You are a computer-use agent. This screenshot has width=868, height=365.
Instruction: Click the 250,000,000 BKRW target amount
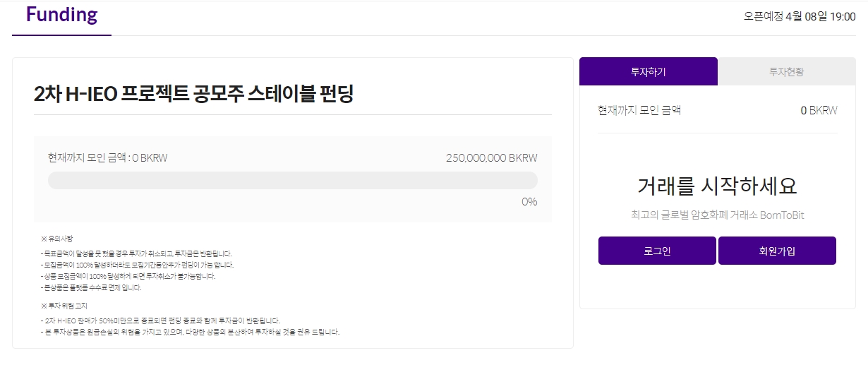point(491,157)
